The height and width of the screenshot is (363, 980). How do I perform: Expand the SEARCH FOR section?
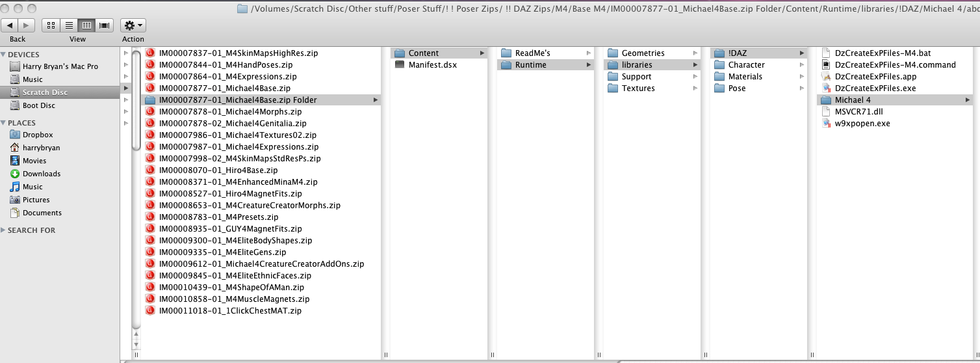[x=3, y=230]
